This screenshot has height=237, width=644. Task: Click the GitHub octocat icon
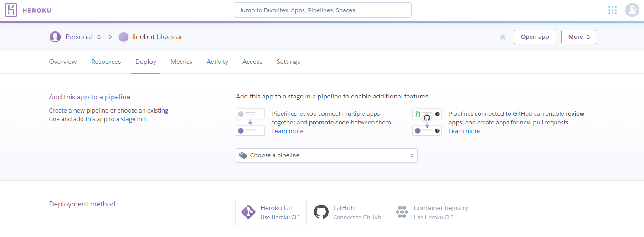click(x=321, y=212)
